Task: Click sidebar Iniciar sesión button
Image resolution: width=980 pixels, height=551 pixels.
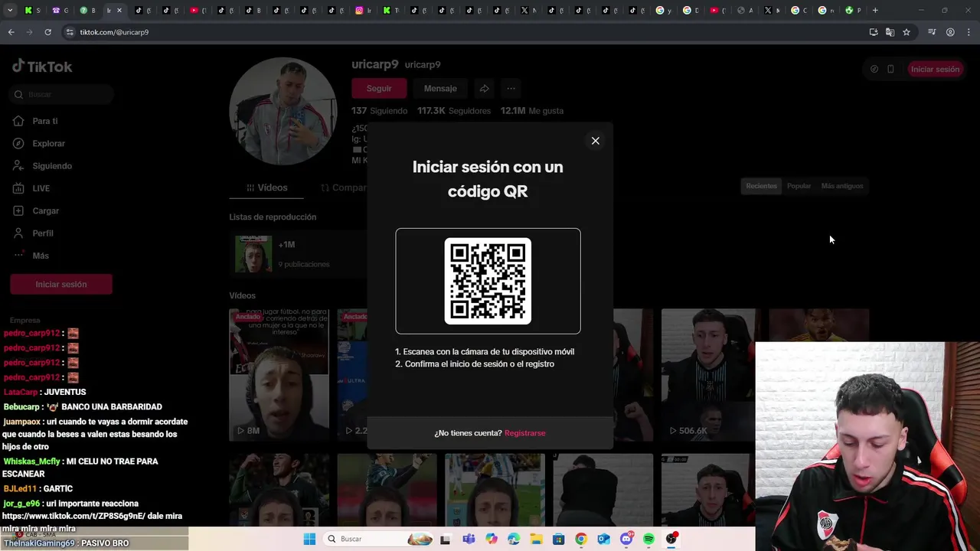Action: pyautogui.click(x=61, y=284)
